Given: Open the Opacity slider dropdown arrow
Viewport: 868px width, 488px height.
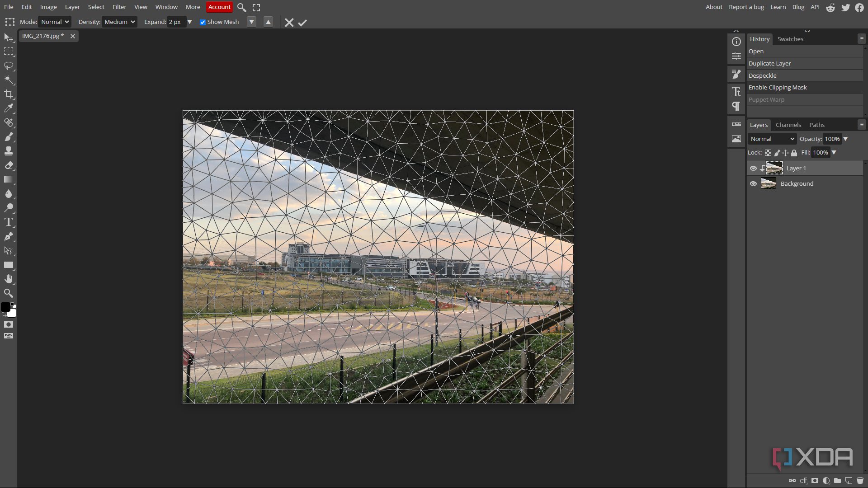Looking at the screenshot, I should pos(845,139).
